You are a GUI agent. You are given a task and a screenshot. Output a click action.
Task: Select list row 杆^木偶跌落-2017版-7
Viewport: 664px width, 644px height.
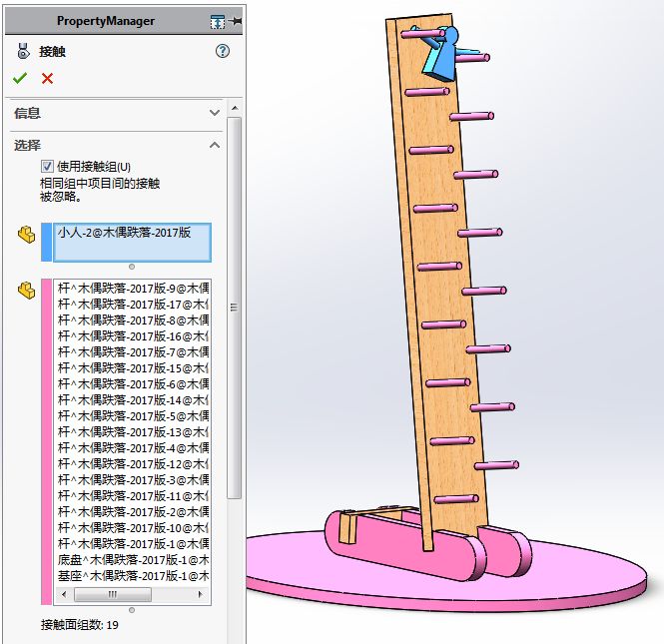133,352
